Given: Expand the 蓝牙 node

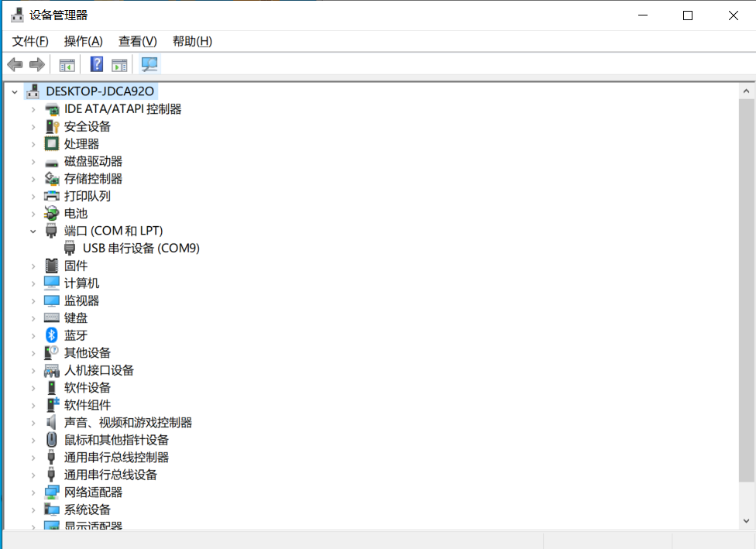Looking at the screenshot, I should click(33, 335).
